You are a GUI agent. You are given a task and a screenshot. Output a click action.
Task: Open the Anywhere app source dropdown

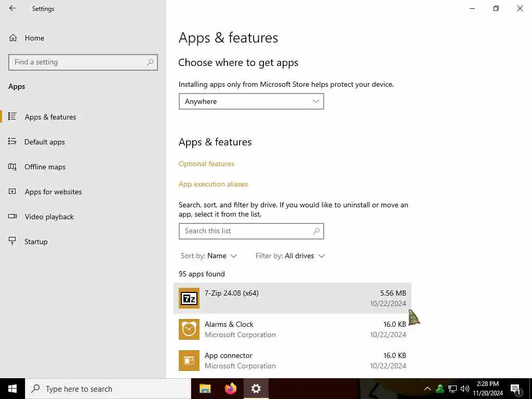click(251, 101)
